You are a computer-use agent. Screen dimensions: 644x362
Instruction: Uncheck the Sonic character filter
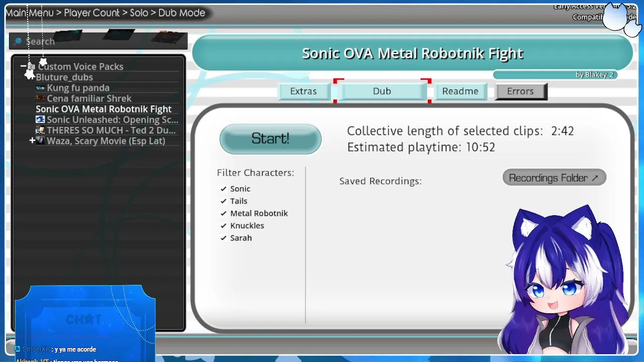223,189
